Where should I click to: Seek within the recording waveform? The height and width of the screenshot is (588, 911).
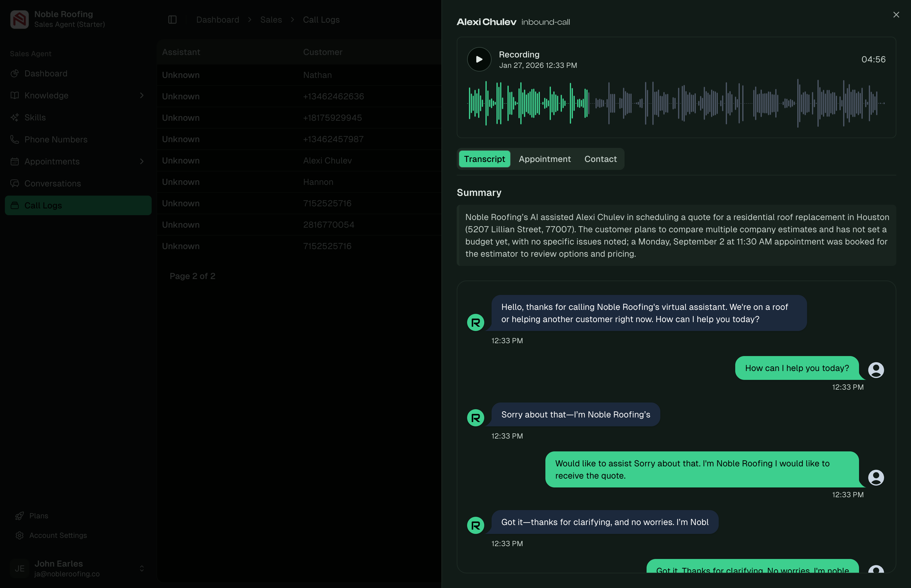click(676, 103)
